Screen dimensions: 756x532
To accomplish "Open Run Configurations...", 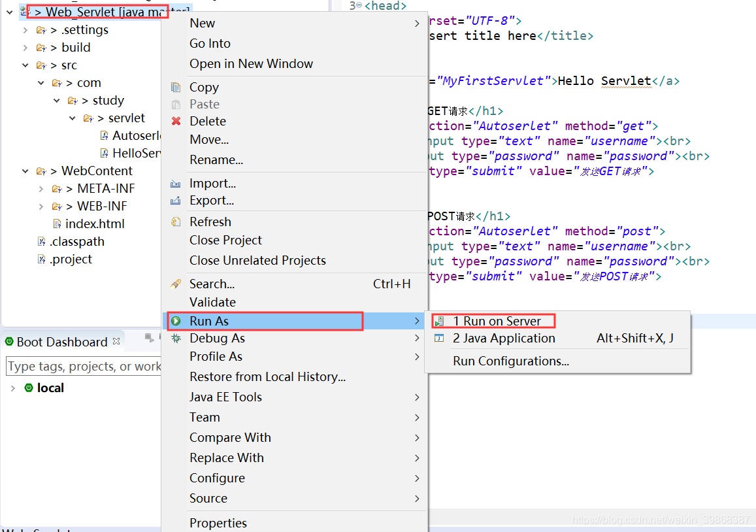I will [x=558, y=361].
